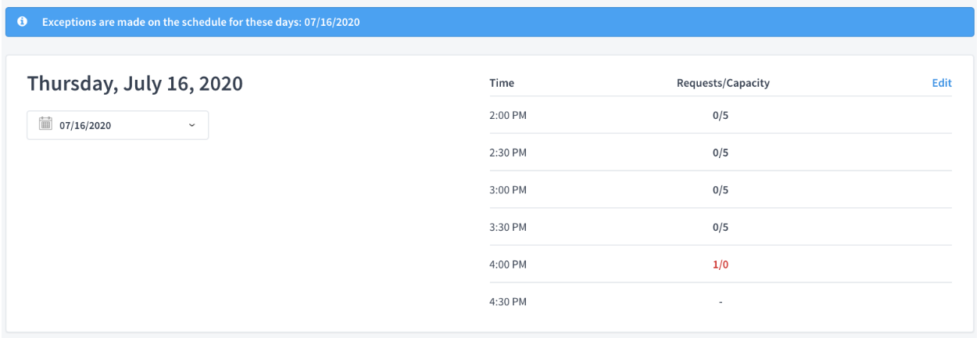Click the 0/5 capacity for 3:30 PM
This screenshot has height=338, width=980.
721,227
